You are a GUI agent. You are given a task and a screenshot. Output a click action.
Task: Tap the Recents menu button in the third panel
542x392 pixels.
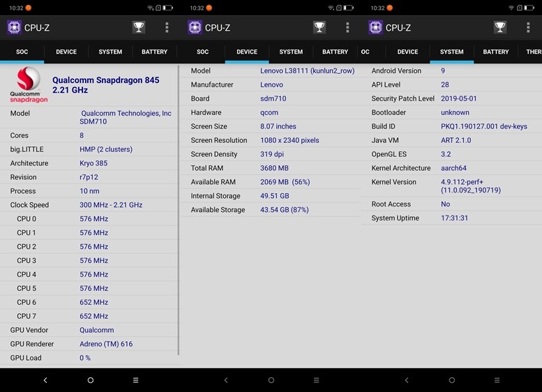(497, 380)
